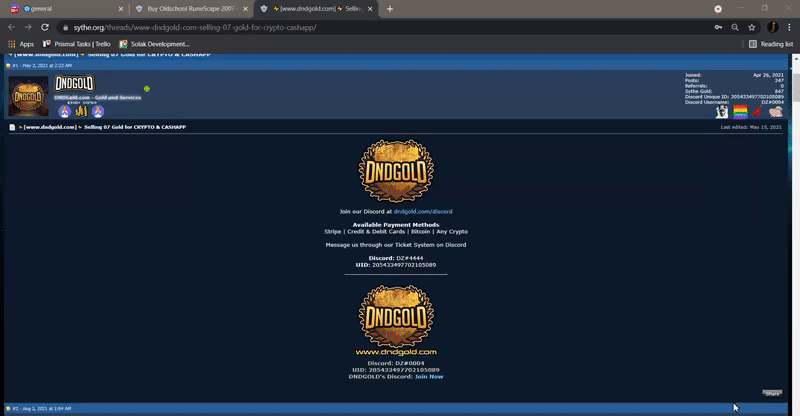
Task: Click the lower DNDGOLD www.dndgold.com signature logo
Action: (396, 321)
